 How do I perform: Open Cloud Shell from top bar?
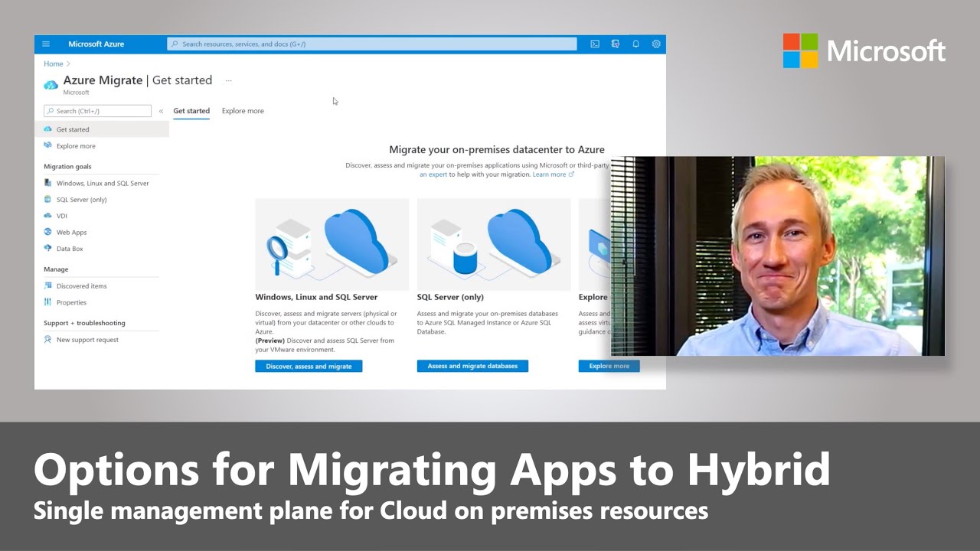[595, 44]
